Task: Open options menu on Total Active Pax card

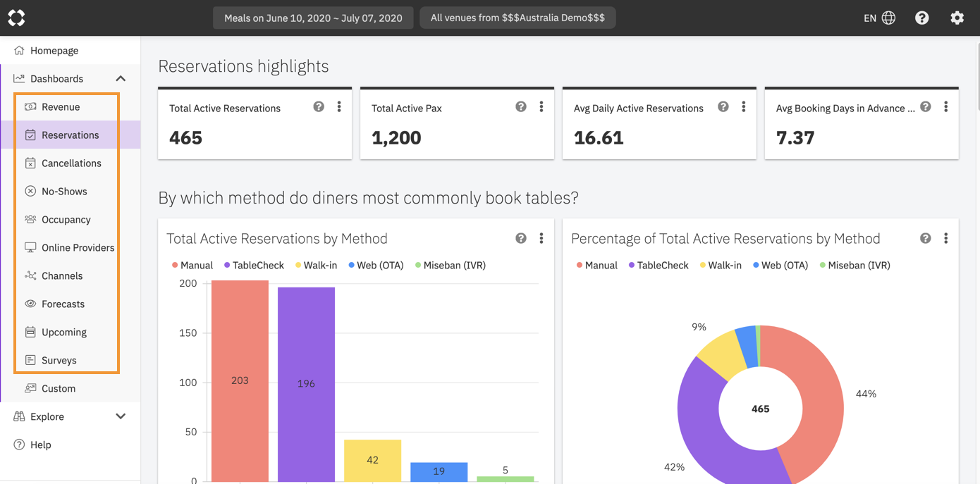Action: [x=541, y=106]
